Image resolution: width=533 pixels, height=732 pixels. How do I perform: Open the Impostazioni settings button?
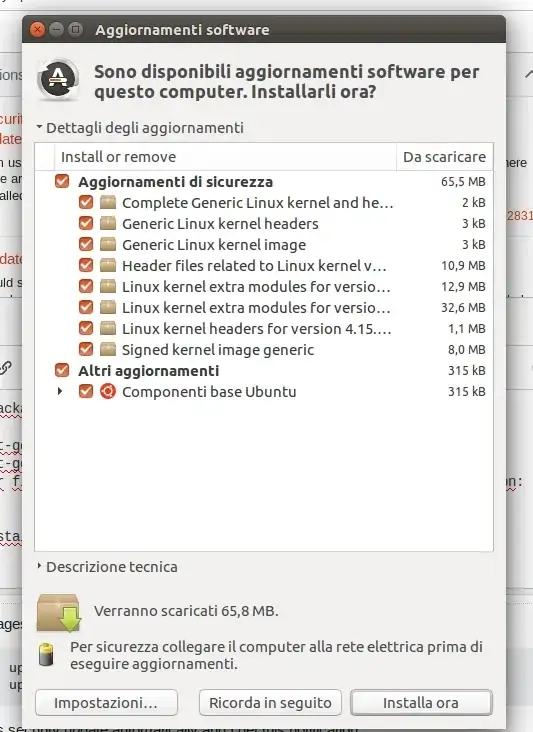point(106,703)
